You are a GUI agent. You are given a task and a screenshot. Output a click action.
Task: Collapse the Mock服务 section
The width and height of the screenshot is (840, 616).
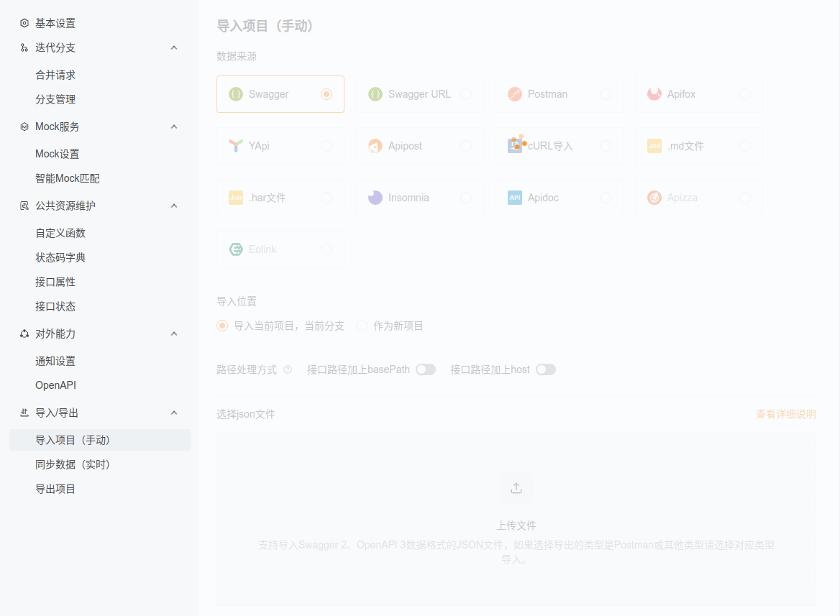(173, 126)
